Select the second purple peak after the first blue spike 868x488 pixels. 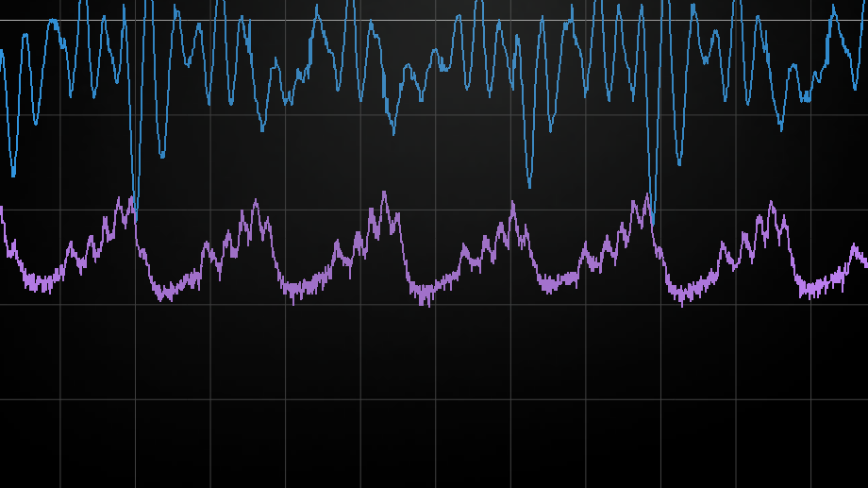point(384,193)
